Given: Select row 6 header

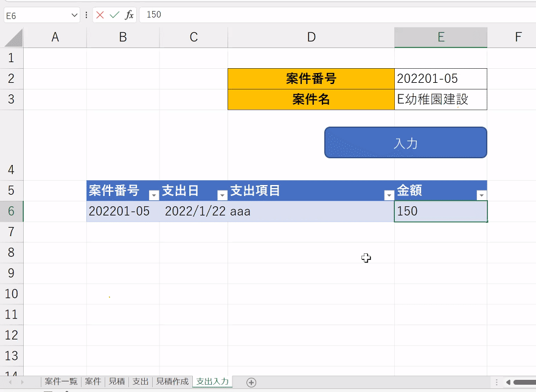Looking at the screenshot, I should tap(12, 211).
